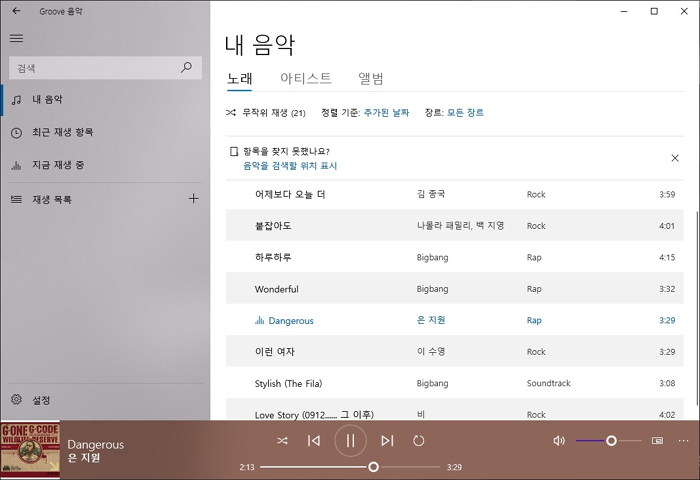The width and height of the screenshot is (700, 480).
Task: Click the song list vertical scrollbar
Action: click(x=697, y=308)
